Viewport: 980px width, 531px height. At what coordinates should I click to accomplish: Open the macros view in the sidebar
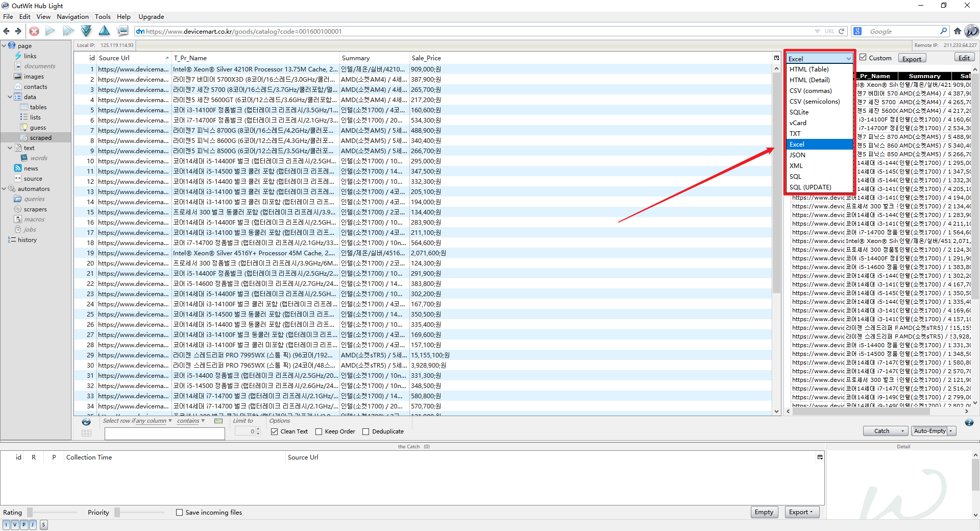tap(34, 220)
